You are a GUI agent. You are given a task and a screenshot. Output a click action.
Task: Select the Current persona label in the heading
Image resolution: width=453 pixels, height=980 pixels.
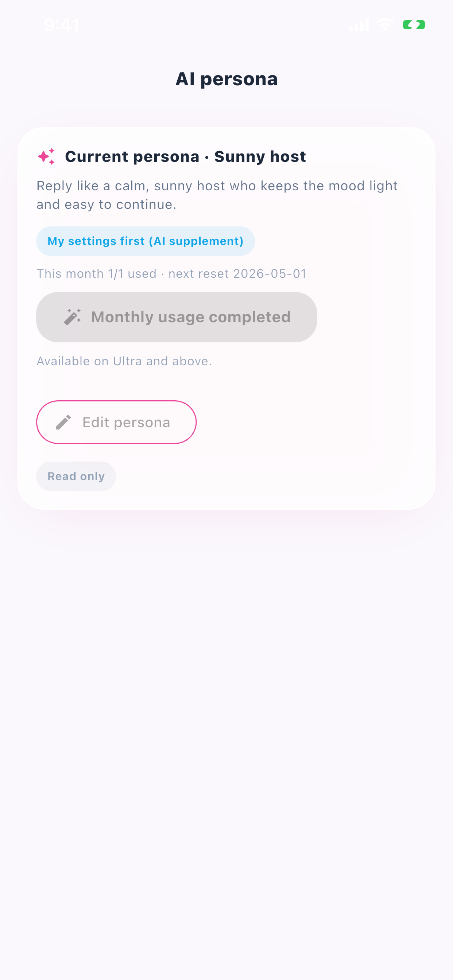pyautogui.click(x=132, y=156)
